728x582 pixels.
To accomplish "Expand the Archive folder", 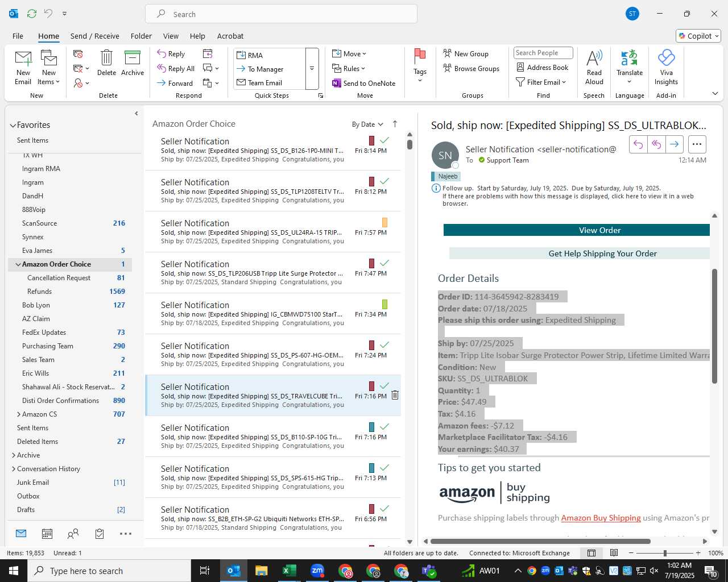I will click(x=14, y=455).
